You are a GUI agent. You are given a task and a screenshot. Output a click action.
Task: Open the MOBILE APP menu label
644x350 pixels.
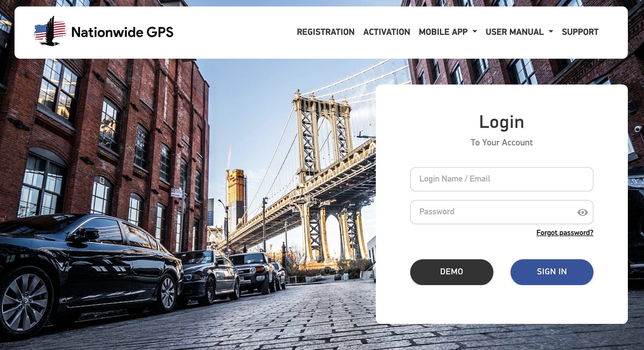[x=443, y=32]
